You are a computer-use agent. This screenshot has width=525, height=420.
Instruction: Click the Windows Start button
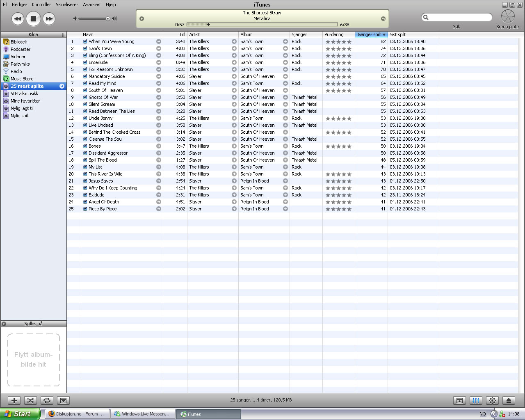point(20,414)
